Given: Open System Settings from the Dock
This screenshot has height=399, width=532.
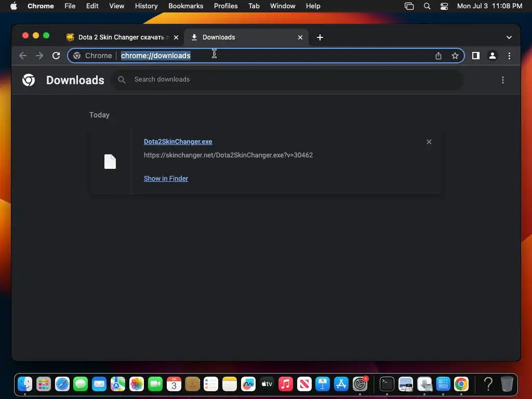Looking at the screenshot, I should 360,384.
